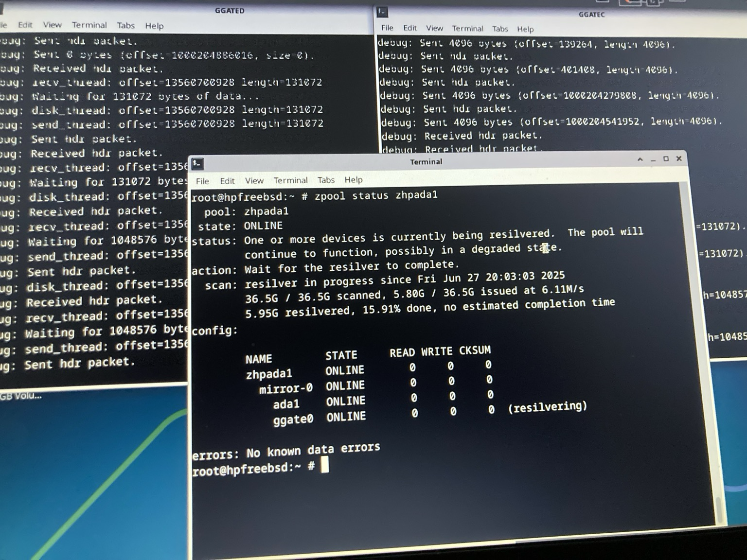Screen dimensions: 747x560
Task: Minimize the front Terminal window
Action: [653, 159]
